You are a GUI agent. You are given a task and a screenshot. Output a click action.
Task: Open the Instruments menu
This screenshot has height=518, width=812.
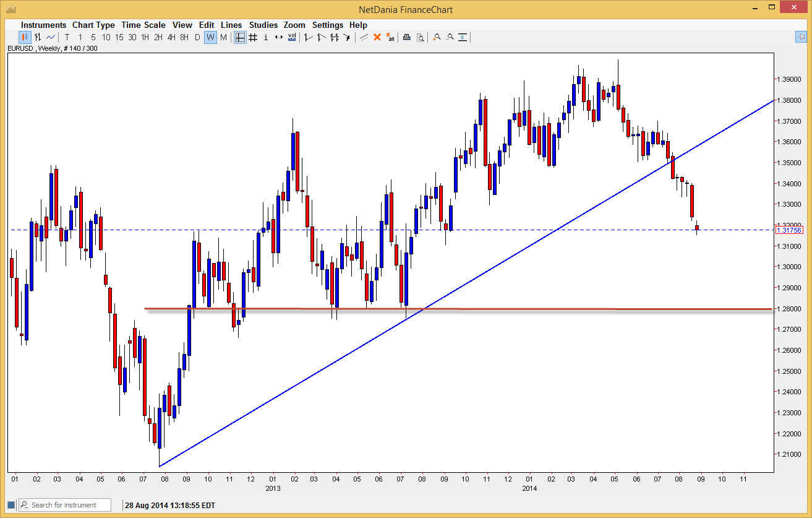(x=43, y=25)
